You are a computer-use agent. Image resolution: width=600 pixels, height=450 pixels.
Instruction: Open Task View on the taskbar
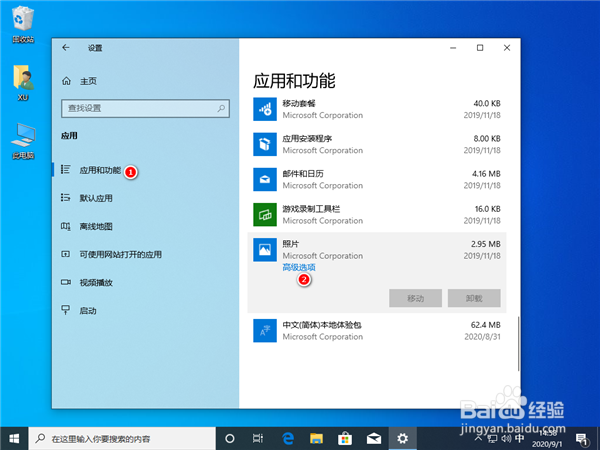point(258,439)
